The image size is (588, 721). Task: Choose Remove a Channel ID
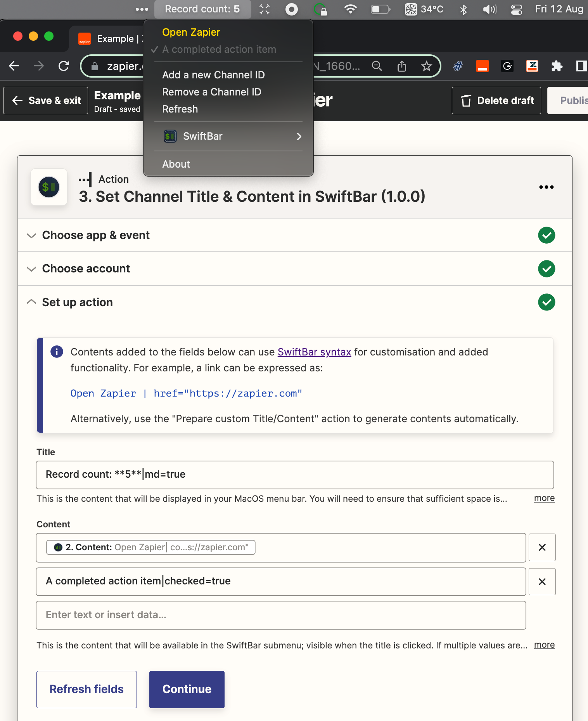pos(212,92)
